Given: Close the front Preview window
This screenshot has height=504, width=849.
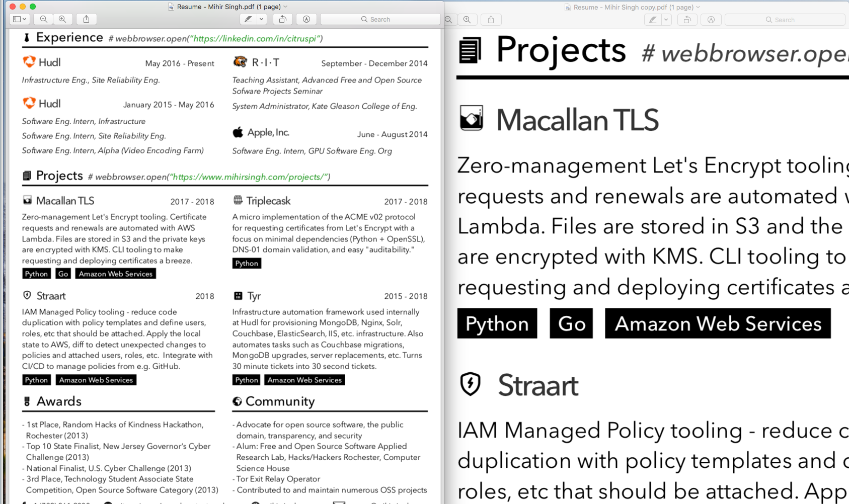Looking at the screenshot, I should pyautogui.click(x=13, y=7).
